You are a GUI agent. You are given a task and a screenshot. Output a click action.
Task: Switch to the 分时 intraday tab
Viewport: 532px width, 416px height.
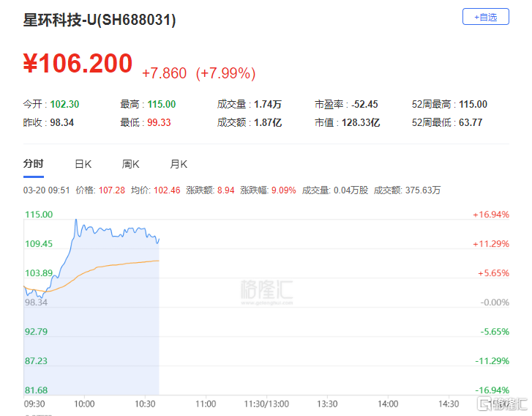pyautogui.click(x=33, y=164)
